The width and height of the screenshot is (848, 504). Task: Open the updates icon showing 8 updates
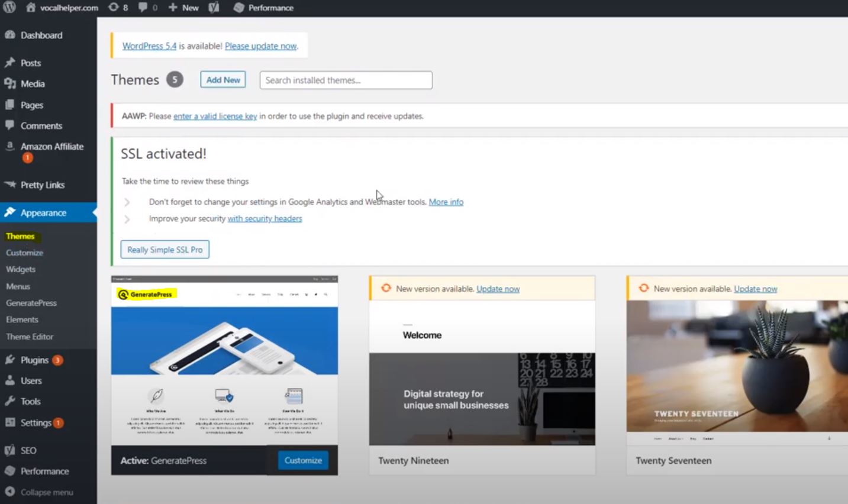(x=112, y=8)
